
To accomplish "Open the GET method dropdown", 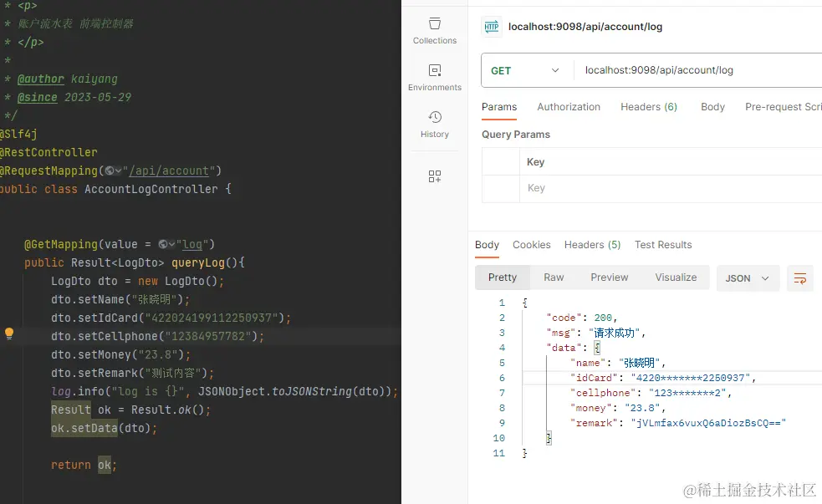I will (526, 71).
